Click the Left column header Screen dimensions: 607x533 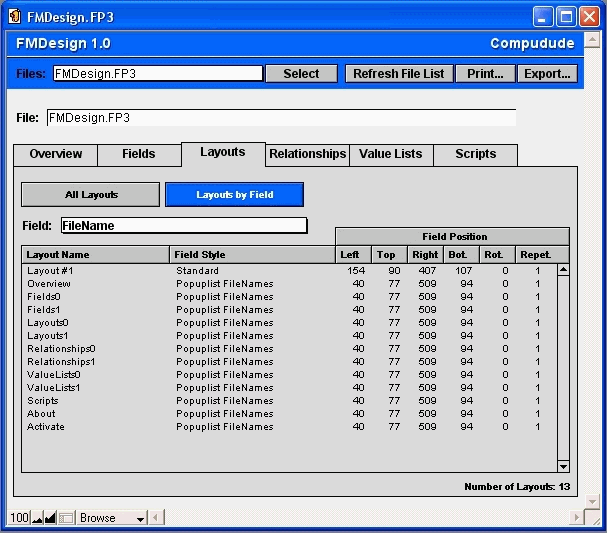pos(353,255)
